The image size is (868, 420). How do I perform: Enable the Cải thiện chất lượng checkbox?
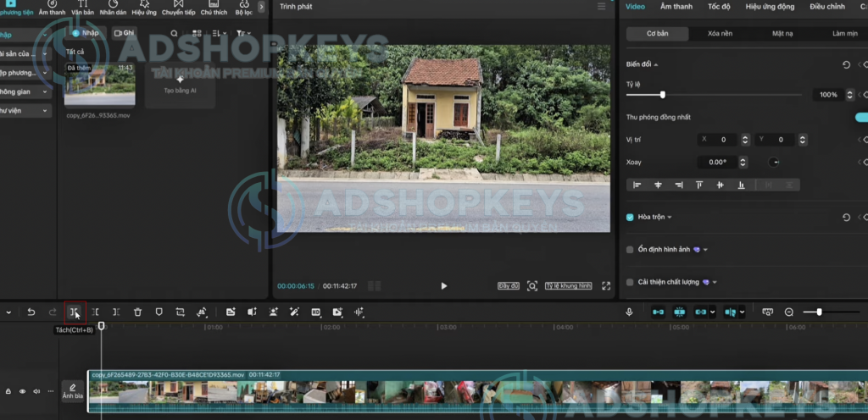pos(630,282)
